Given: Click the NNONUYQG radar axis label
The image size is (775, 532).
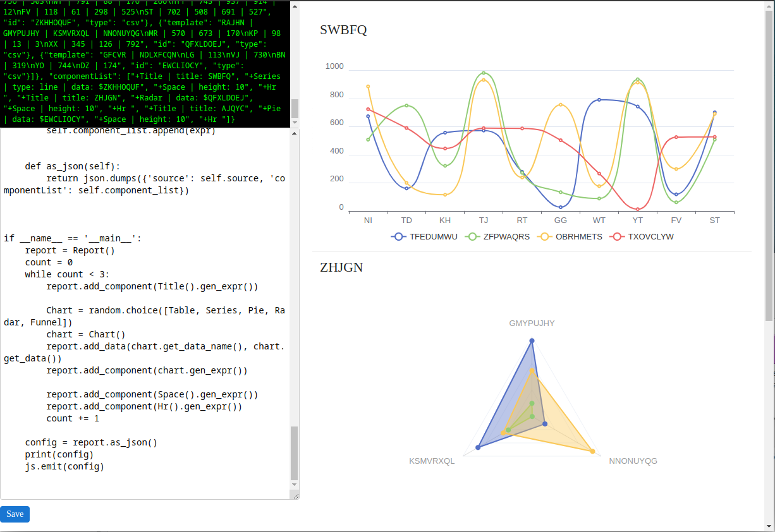Looking at the screenshot, I should 633,461.
